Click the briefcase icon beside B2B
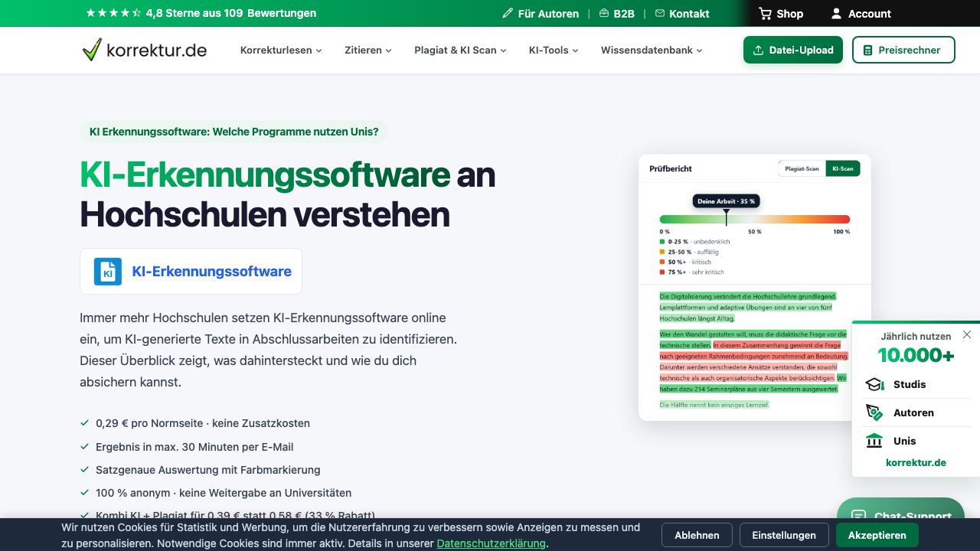The height and width of the screenshot is (551, 980). 604,14
